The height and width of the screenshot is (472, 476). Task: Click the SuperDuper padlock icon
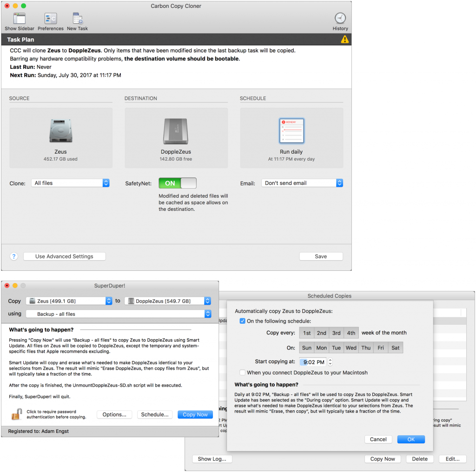(17, 414)
